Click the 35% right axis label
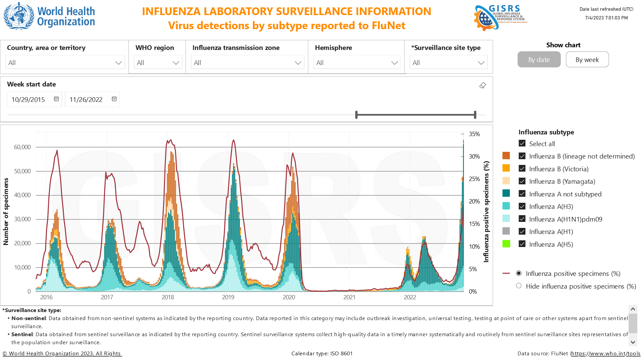 (474, 134)
